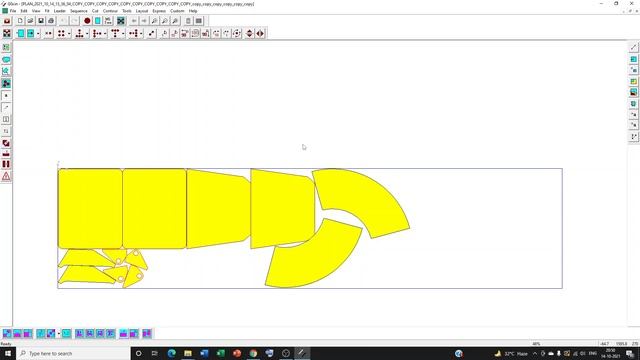Image resolution: width=640 pixels, height=360 pixels.
Task: Select the second tapered trapezoid part
Action: 282,209
